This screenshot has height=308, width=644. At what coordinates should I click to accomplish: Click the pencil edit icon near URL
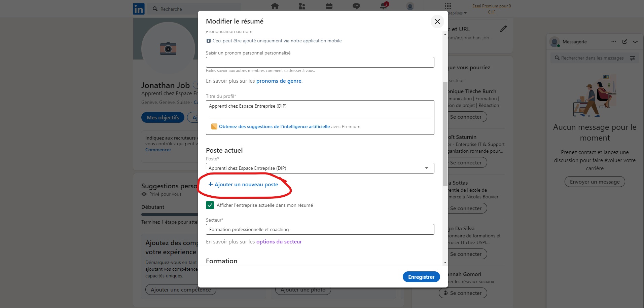tap(503, 29)
